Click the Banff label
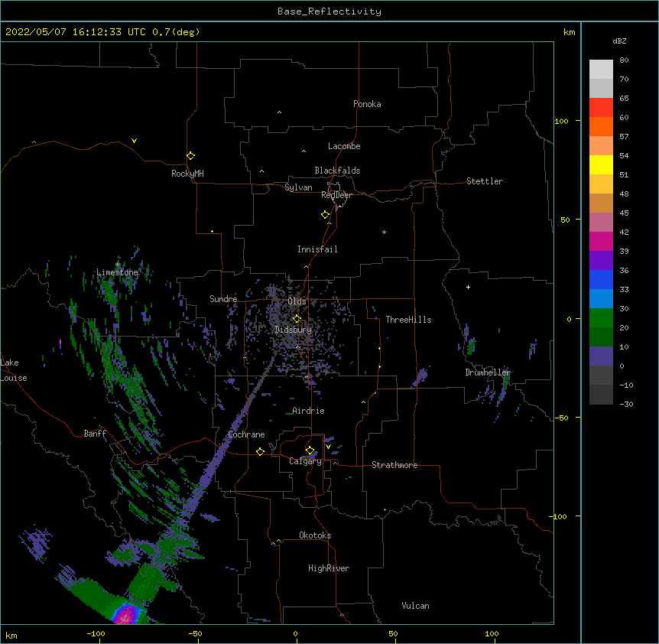 coord(95,434)
